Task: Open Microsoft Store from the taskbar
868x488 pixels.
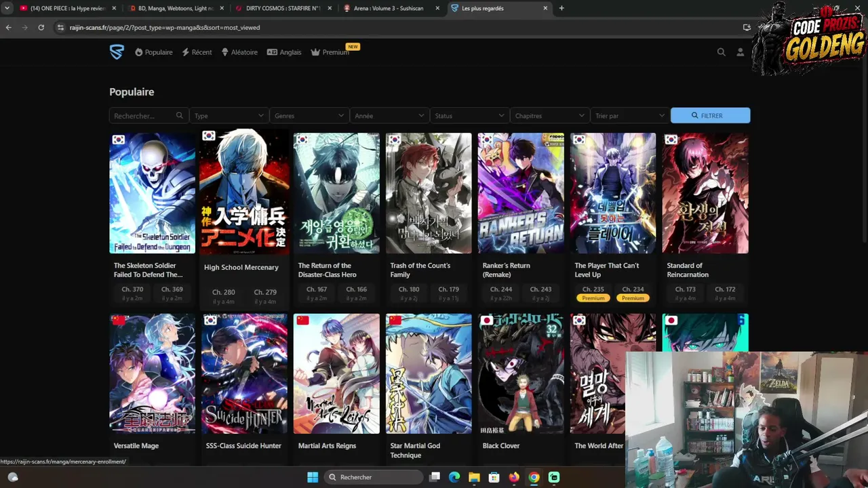Action: (x=494, y=477)
